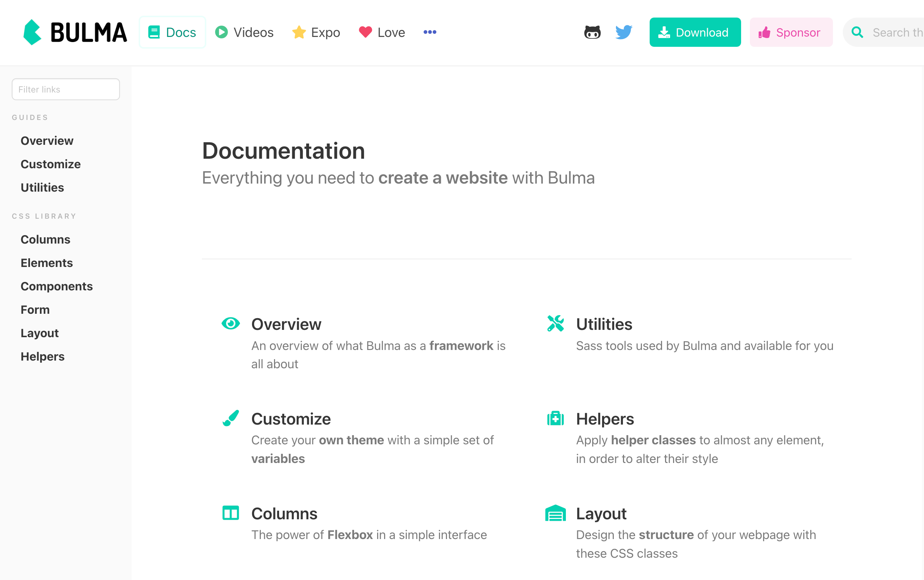Click the magnifier search icon in navbar
924x580 pixels.
tap(857, 32)
